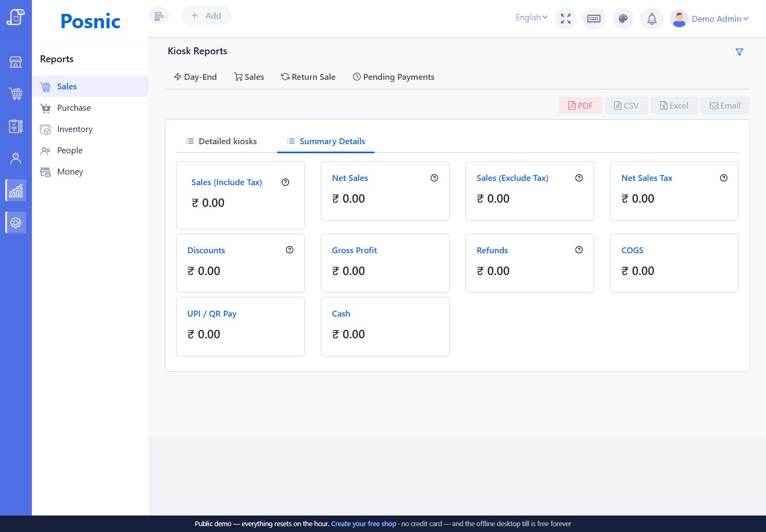Image resolution: width=766 pixels, height=532 pixels.
Task: Export report as Excel
Action: 674,105
